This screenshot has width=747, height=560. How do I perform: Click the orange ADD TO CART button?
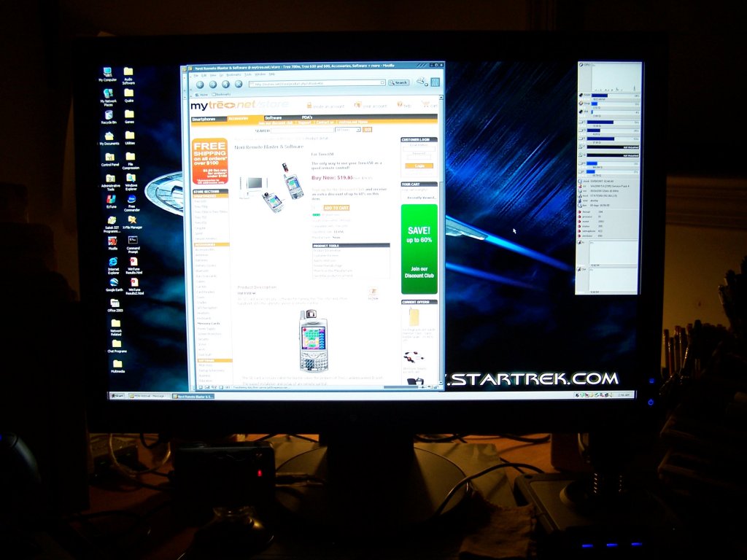click(336, 208)
